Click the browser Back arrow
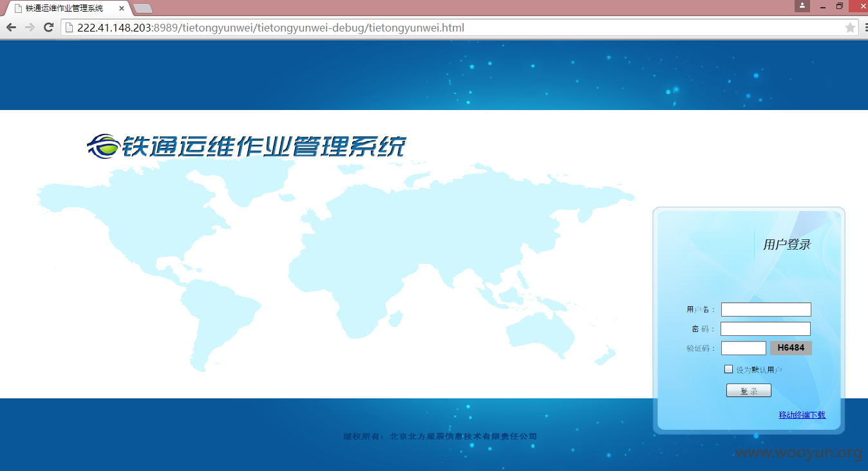 tap(11, 28)
